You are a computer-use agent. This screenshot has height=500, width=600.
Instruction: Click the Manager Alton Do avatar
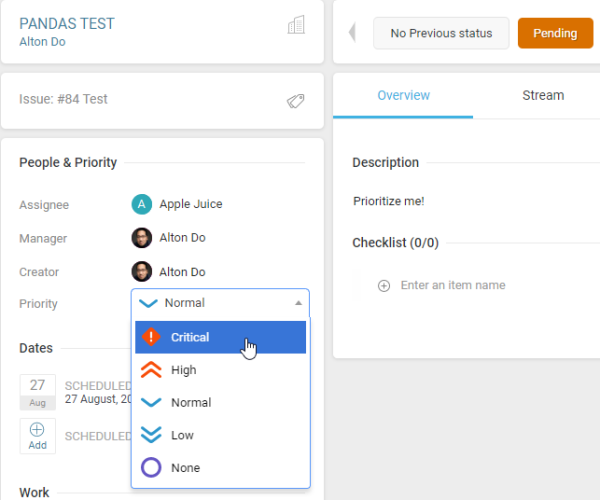(142, 238)
